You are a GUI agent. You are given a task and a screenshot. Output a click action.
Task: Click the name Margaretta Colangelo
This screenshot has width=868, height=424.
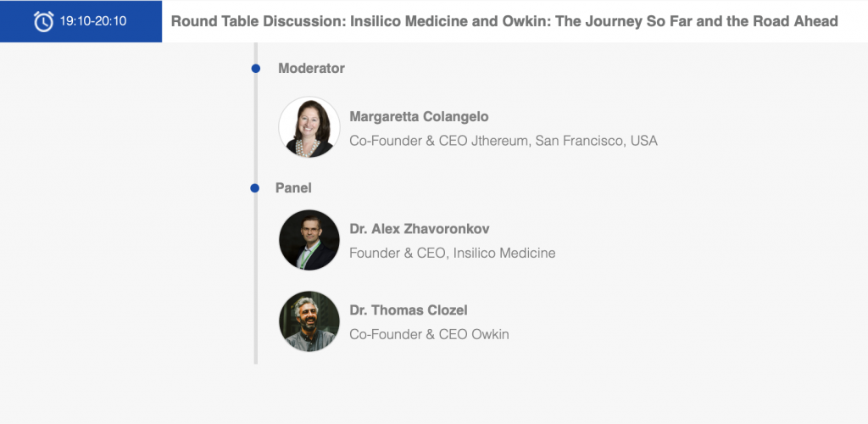[419, 117]
